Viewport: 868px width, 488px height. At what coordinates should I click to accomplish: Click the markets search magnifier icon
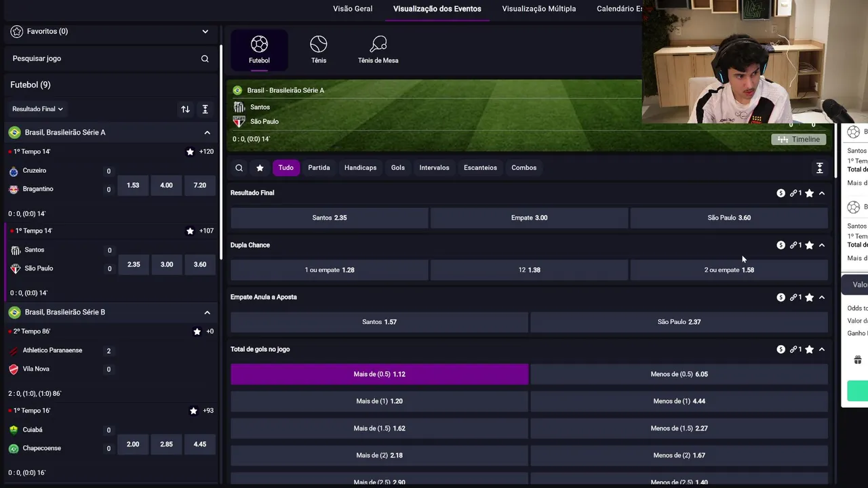(239, 168)
